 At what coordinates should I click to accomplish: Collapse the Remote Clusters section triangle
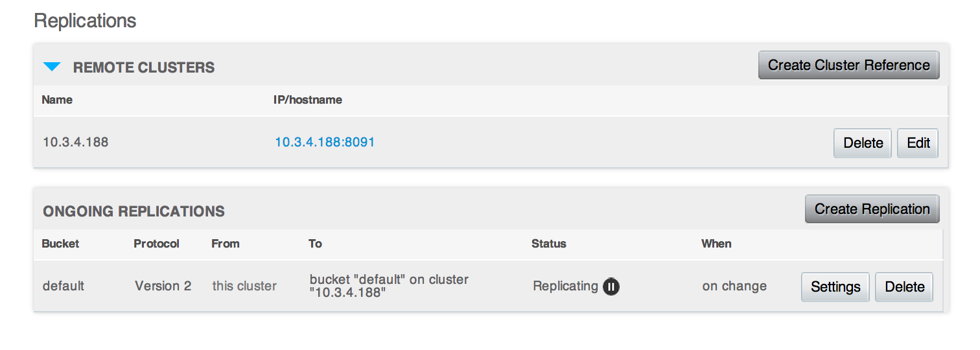[x=52, y=67]
